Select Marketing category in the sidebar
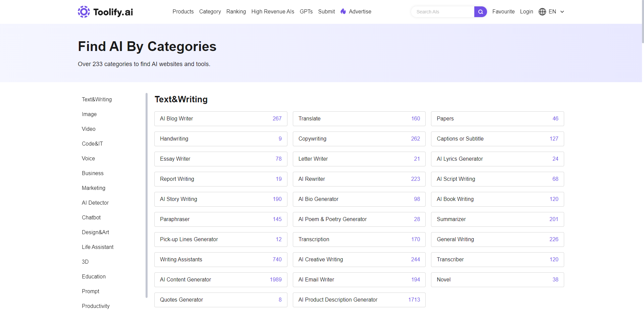This screenshot has height=318, width=644. [x=94, y=188]
